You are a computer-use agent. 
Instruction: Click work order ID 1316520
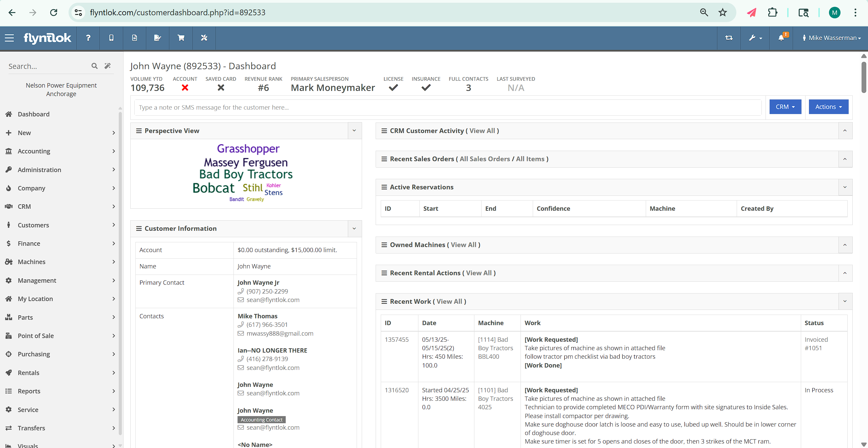coord(397,390)
